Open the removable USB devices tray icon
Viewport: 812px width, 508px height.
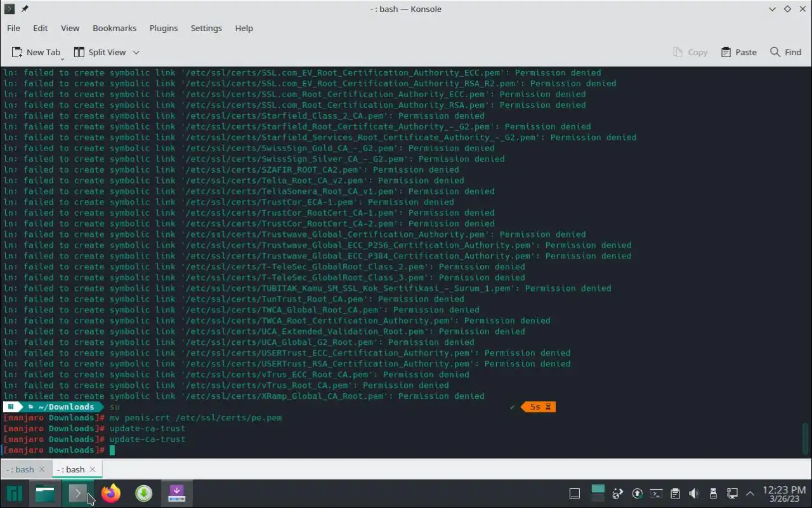point(713,493)
